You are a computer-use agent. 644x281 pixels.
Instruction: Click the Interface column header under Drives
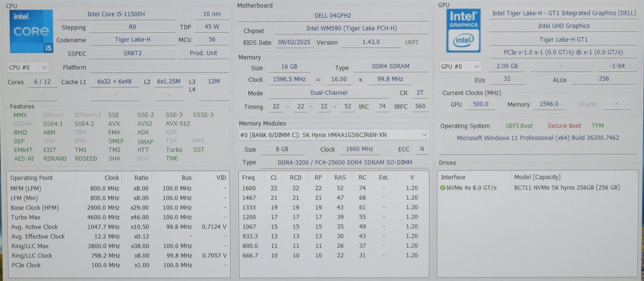coord(453,177)
